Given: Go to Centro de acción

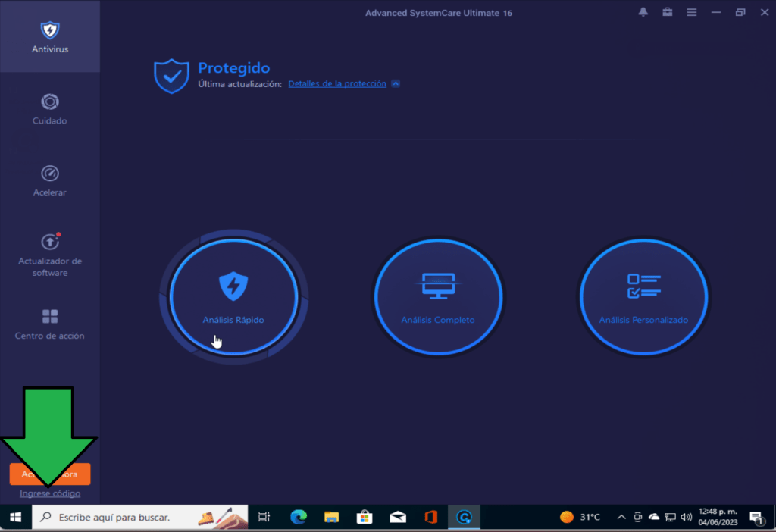Looking at the screenshot, I should (x=49, y=324).
